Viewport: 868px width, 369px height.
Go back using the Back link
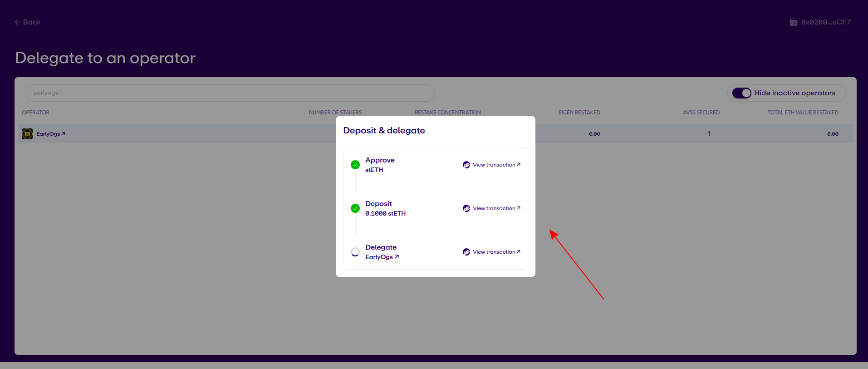[28, 22]
